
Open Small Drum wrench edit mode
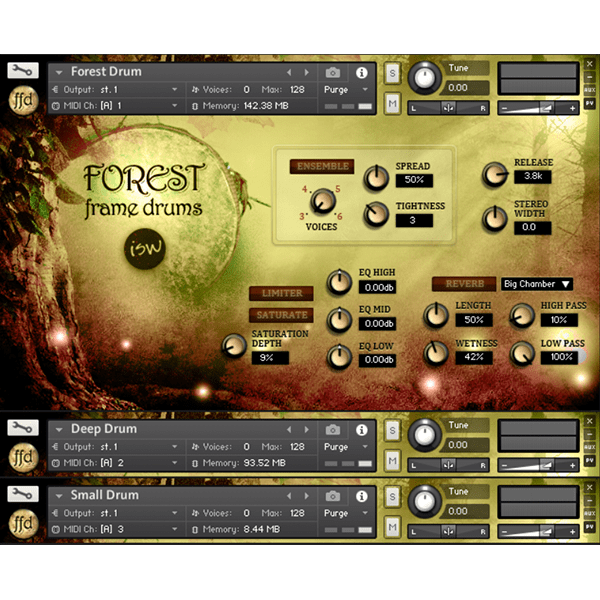tap(23, 494)
